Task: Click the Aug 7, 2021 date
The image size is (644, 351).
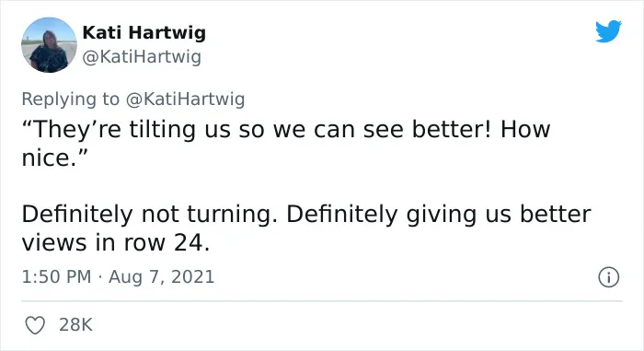Action: point(161,276)
